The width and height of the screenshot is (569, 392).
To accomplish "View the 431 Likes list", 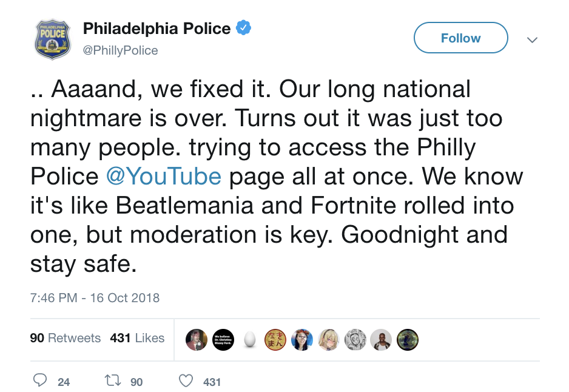I will point(137,338).
